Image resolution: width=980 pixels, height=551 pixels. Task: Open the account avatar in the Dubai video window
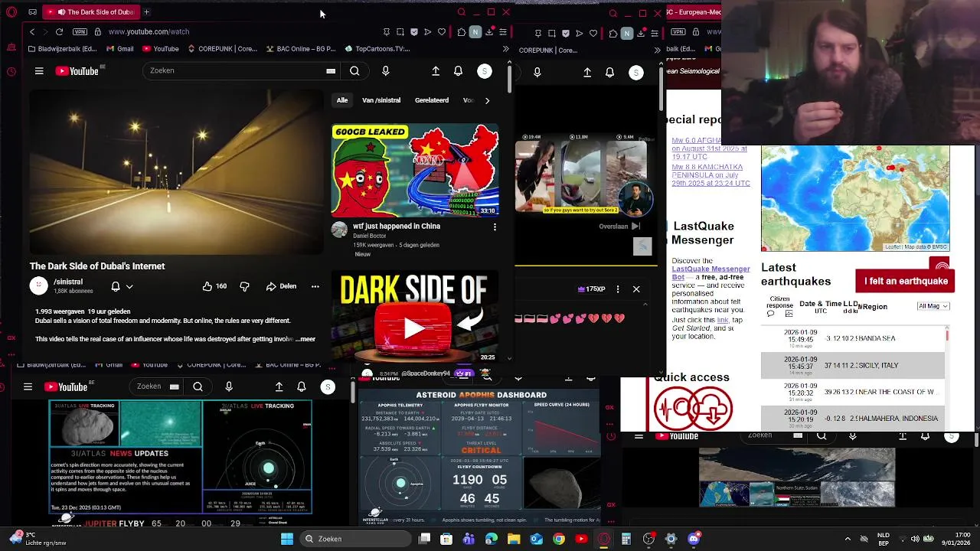coord(484,71)
